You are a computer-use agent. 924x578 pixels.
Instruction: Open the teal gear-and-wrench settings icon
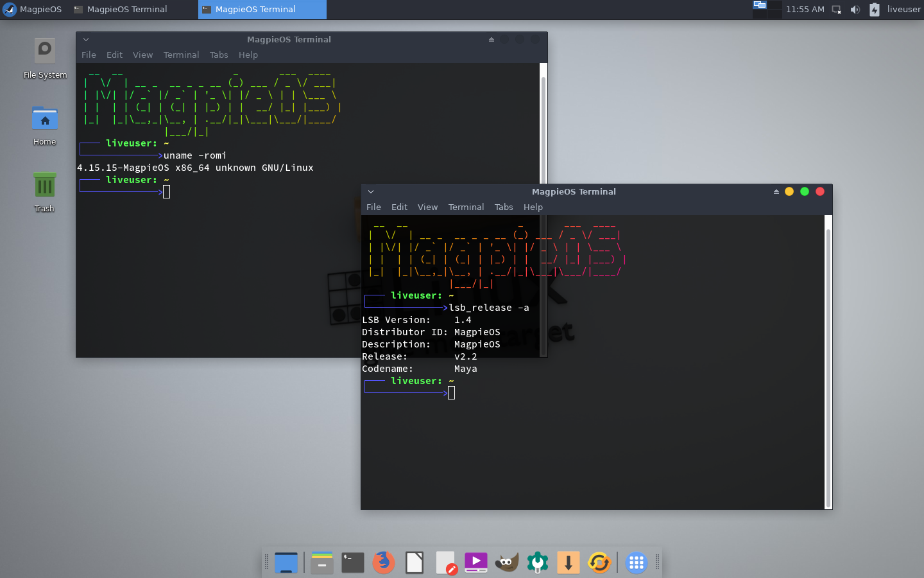click(537, 563)
